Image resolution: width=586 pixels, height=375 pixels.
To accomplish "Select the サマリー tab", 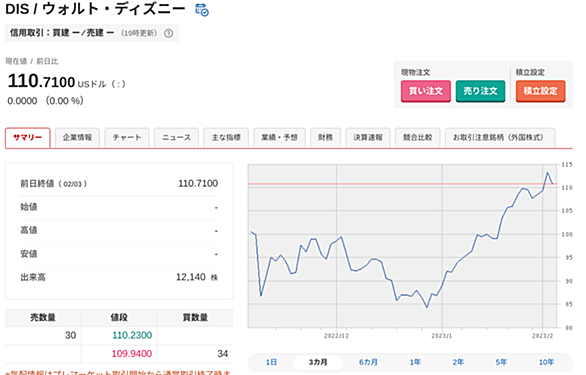I will click(28, 138).
